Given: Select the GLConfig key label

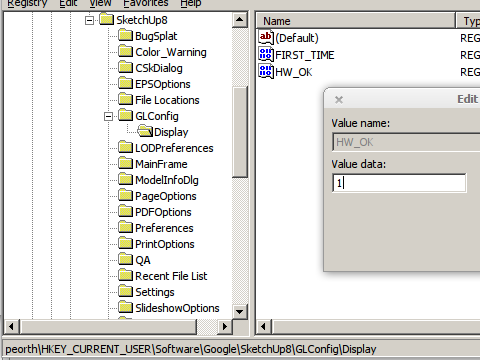Looking at the screenshot, I should tap(157, 116).
